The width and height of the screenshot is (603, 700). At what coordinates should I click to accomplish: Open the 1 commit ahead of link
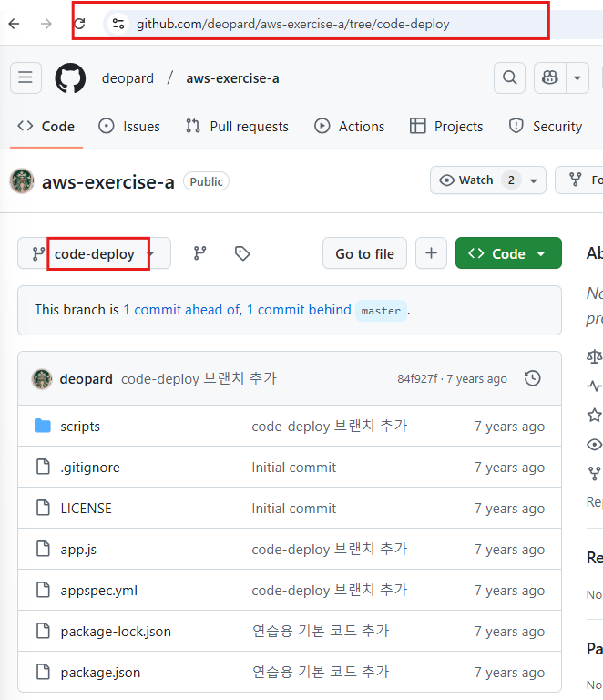pyautogui.click(x=181, y=310)
